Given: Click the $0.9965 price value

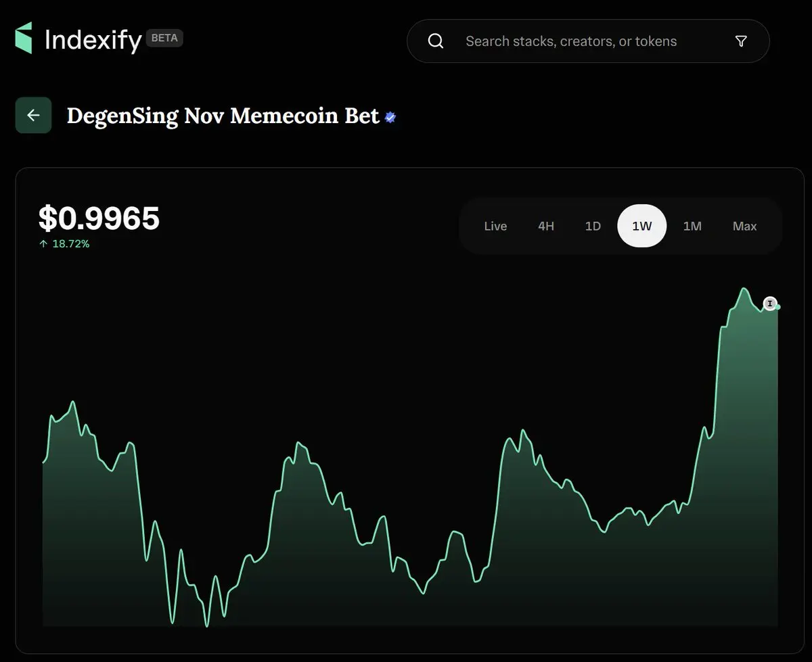Looking at the screenshot, I should [x=99, y=218].
